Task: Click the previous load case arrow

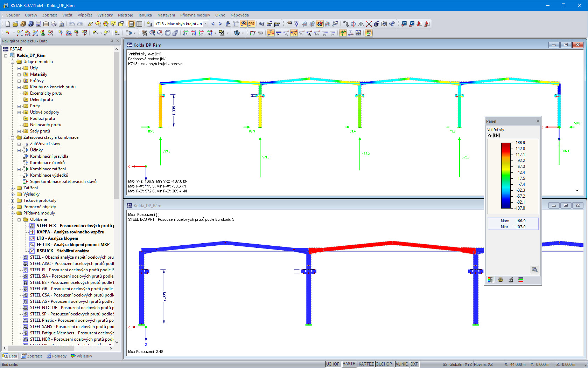Action: (x=213, y=23)
